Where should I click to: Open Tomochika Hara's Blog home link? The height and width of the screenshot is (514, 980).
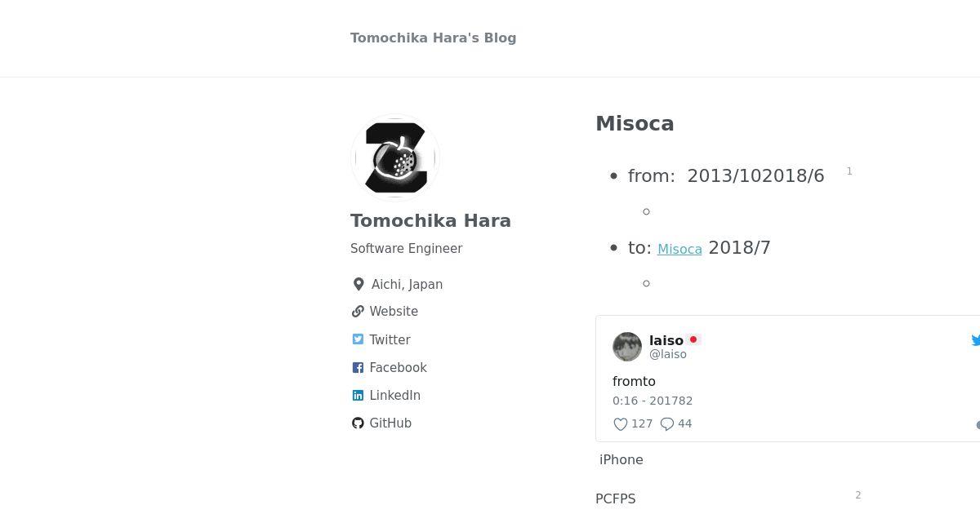(x=433, y=38)
